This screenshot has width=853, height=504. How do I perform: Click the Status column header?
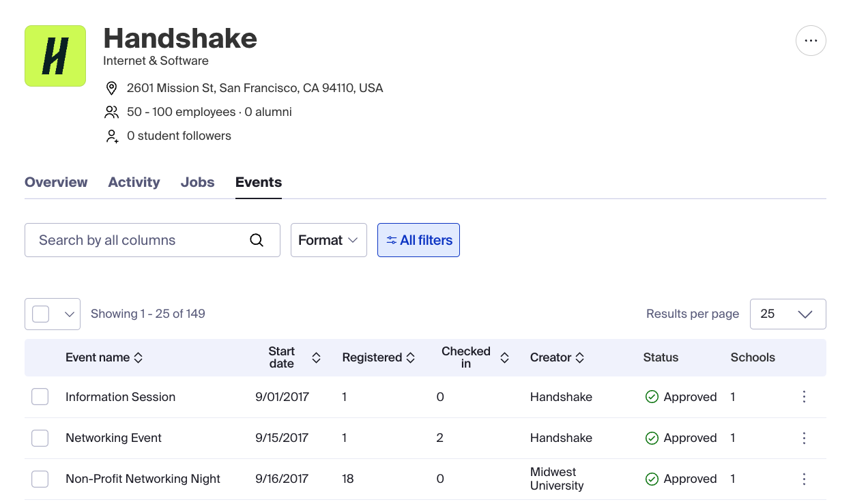point(661,357)
